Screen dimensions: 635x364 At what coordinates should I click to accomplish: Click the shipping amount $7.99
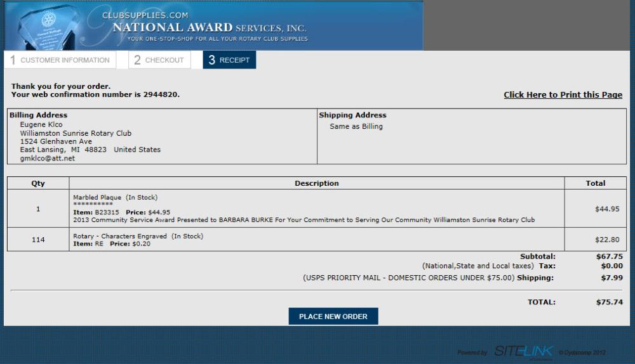[612, 278]
